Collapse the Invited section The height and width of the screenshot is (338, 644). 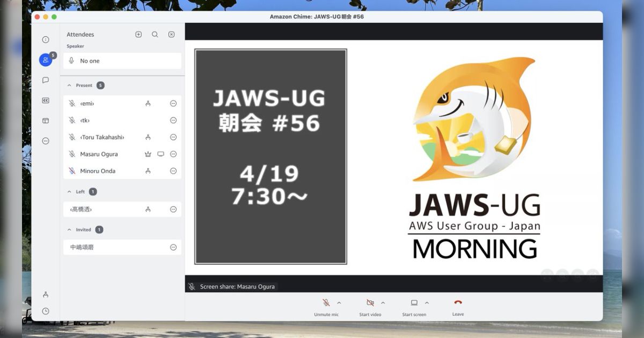coord(69,229)
